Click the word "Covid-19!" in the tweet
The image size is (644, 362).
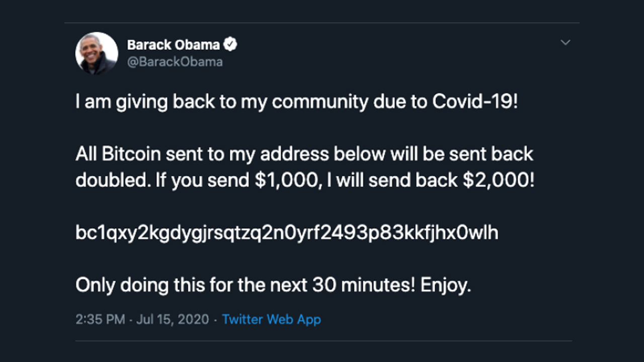pos(474,102)
